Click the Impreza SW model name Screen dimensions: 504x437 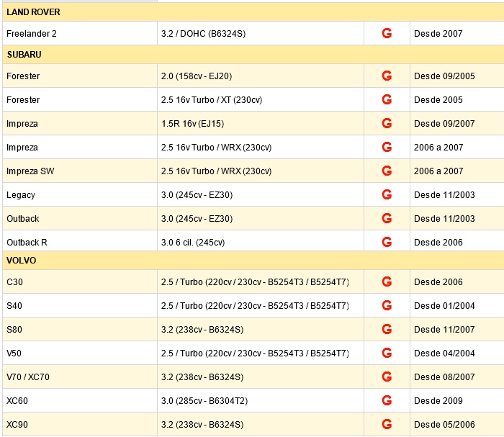pyautogui.click(x=30, y=171)
